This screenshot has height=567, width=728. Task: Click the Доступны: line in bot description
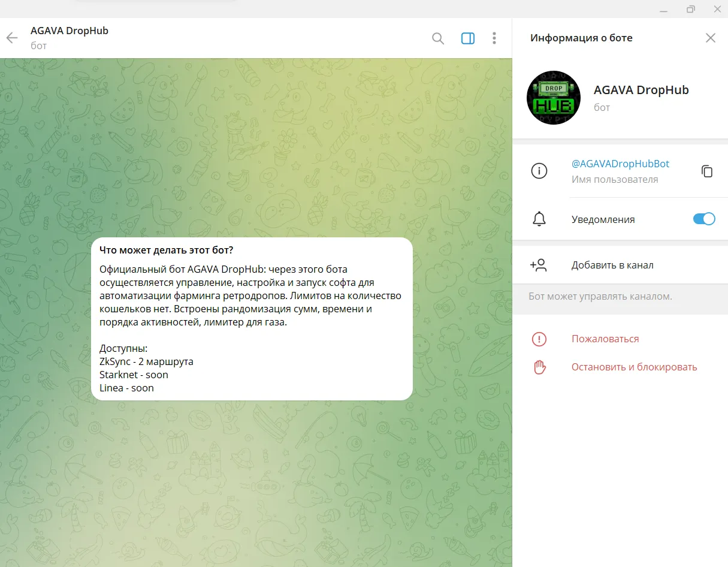coord(123,348)
